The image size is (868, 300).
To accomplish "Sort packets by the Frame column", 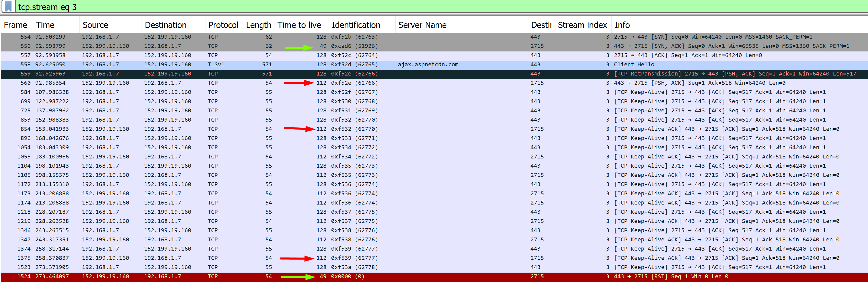I will [16, 25].
